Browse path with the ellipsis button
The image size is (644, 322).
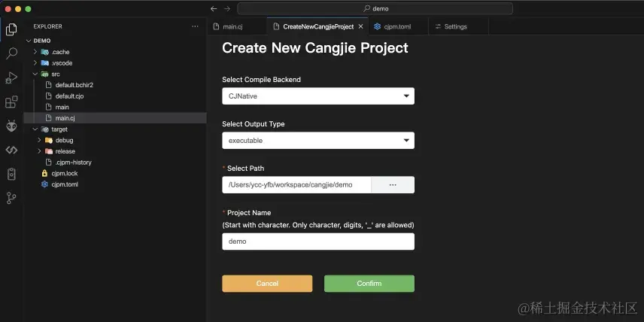pos(393,185)
